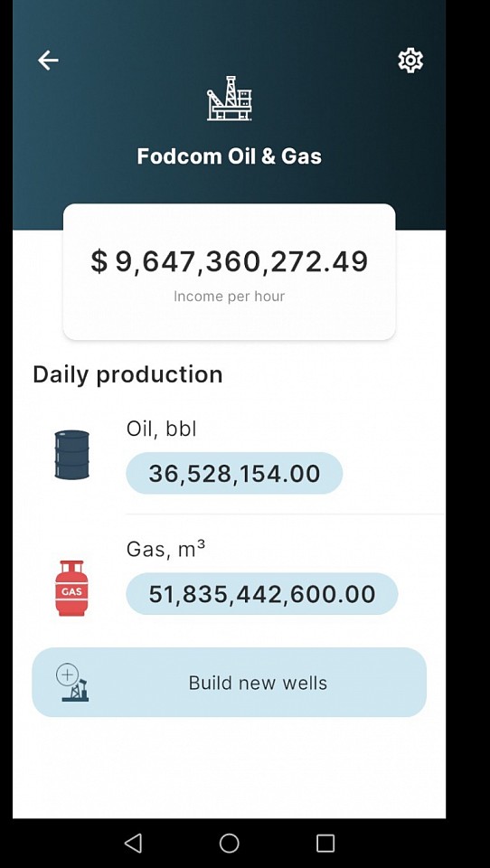Viewport: 490px width, 868px height.
Task: Click the Income per hour caption text
Action: pyautogui.click(x=230, y=297)
